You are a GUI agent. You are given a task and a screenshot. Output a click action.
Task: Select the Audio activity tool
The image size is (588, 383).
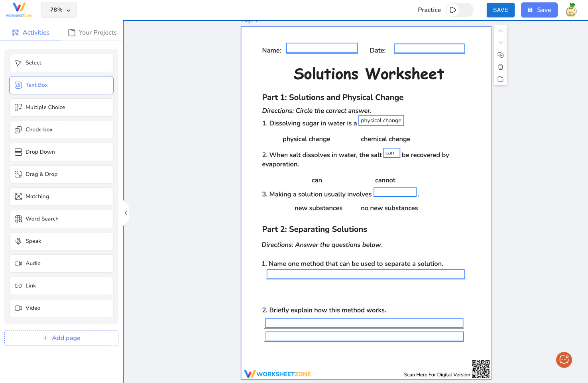click(x=61, y=263)
